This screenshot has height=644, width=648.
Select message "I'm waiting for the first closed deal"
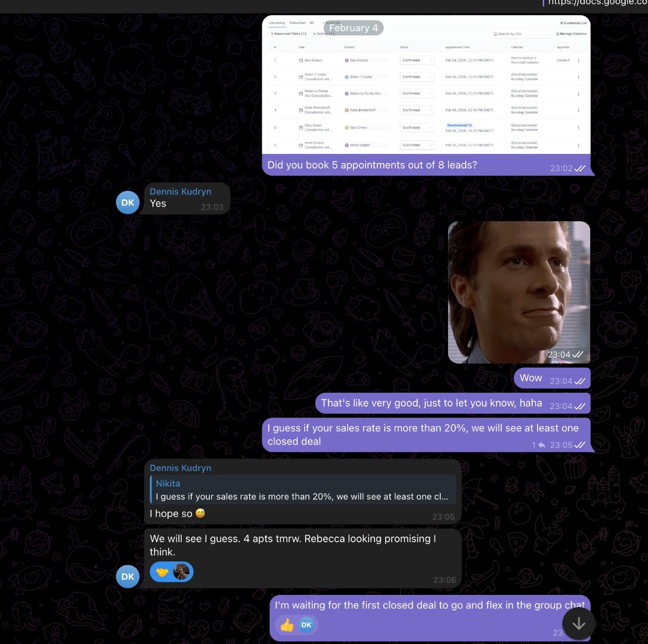coord(430,605)
